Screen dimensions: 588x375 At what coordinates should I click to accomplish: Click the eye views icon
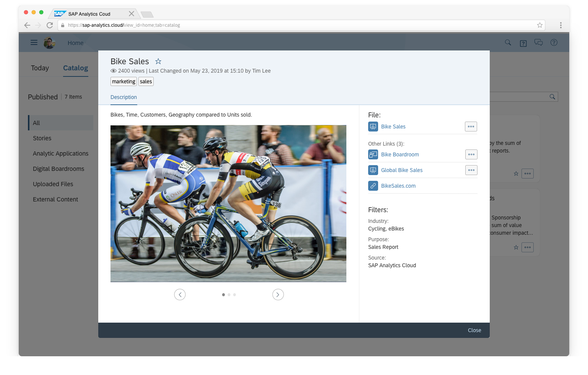[x=114, y=71]
